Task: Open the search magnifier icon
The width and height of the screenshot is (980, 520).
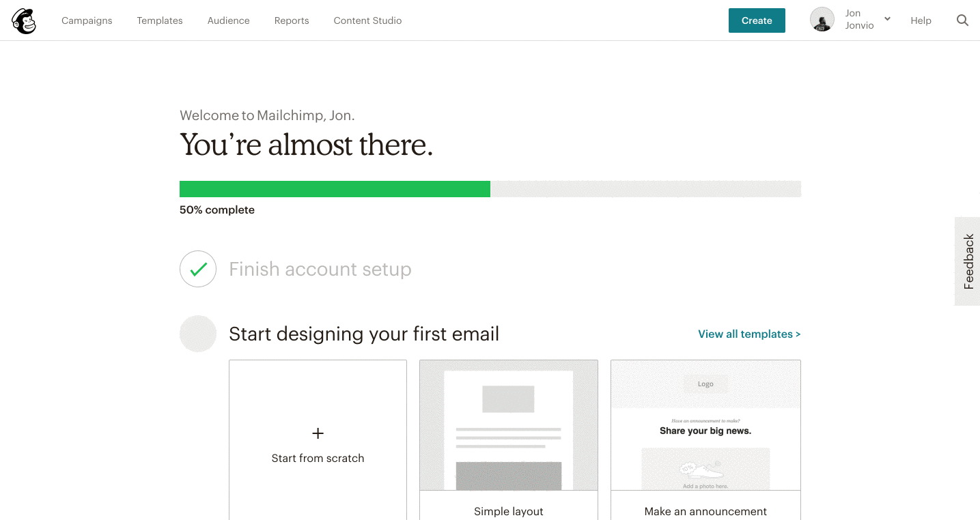Action: point(962,20)
